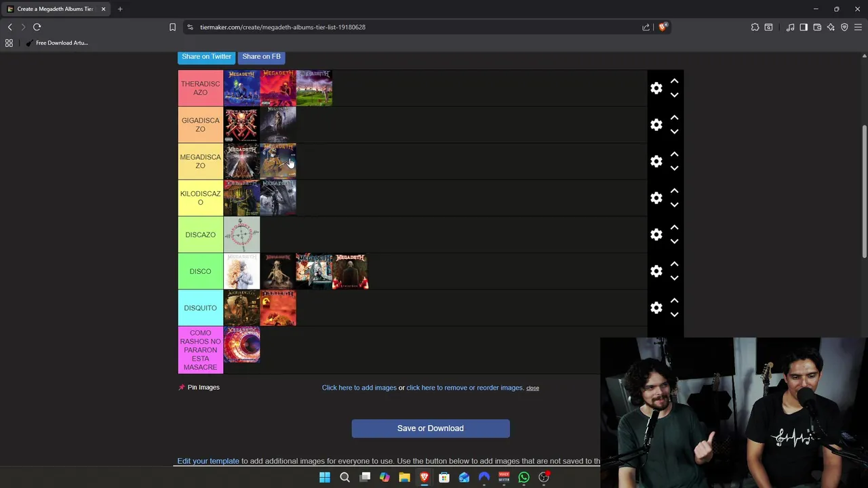Open the browser Extensions puzzle icon
Viewport: 868px width, 488px height.
(755, 27)
